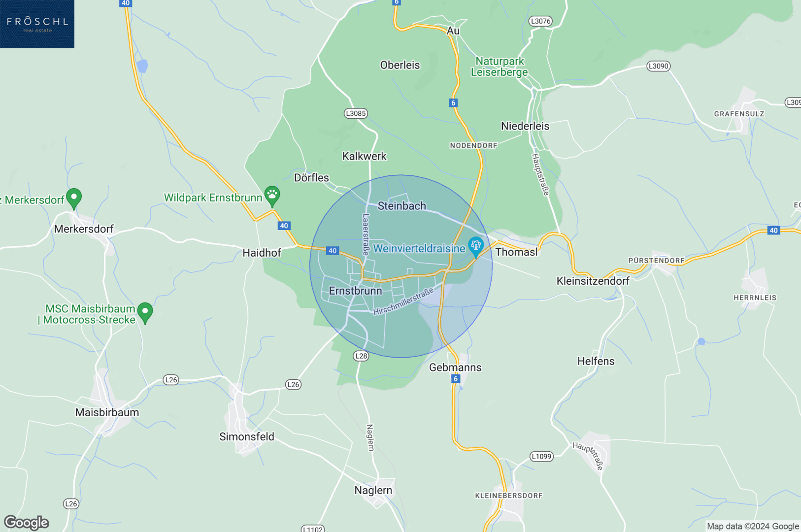Click the Hirschmillerstraße street label
Viewport: 801px width, 532px height.
403,301
